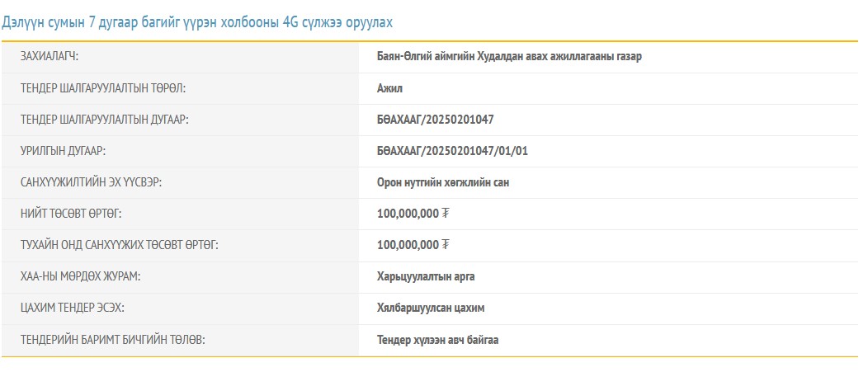
Task: Click the ТУХАЙН ОНД САНХҮҮЖИХ ТӨСӨВТ ӨРТӨГ label
Action: (119, 245)
